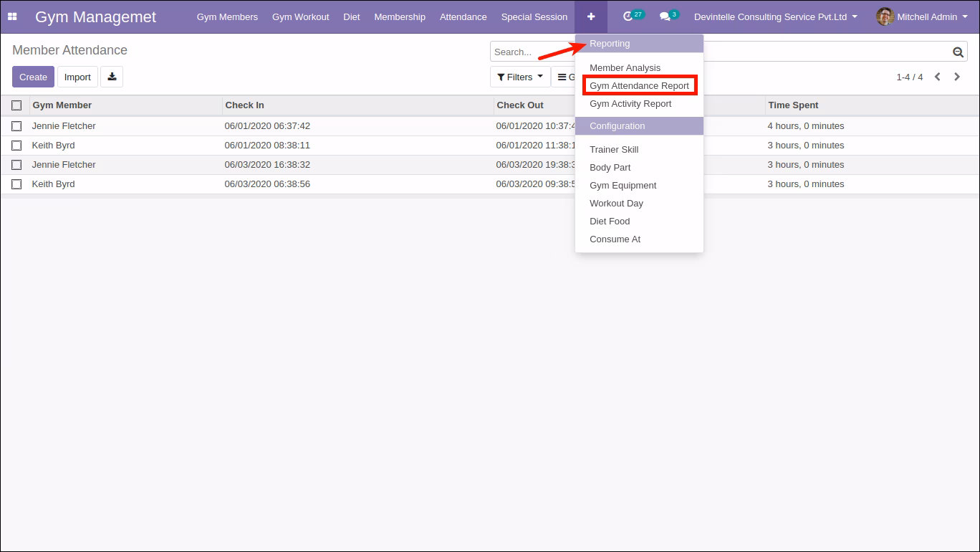Select Gym Attendance Report menu entry
The image size is (980, 552).
639,85
